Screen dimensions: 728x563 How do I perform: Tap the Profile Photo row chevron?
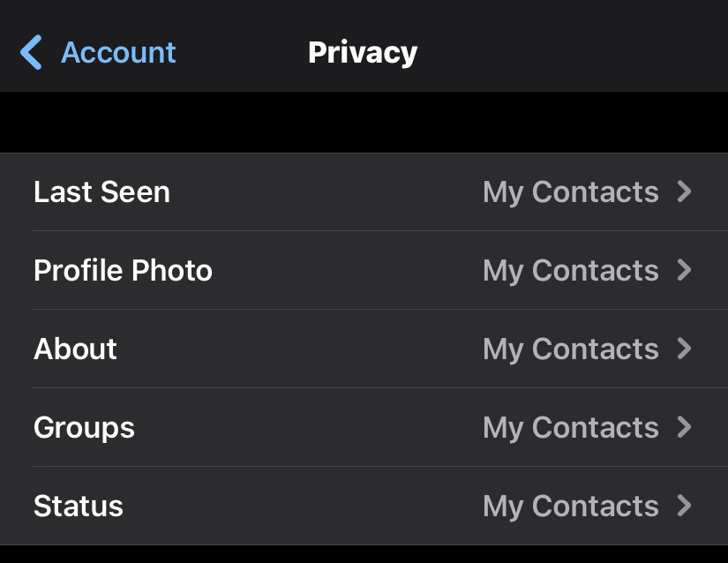tap(685, 271)
